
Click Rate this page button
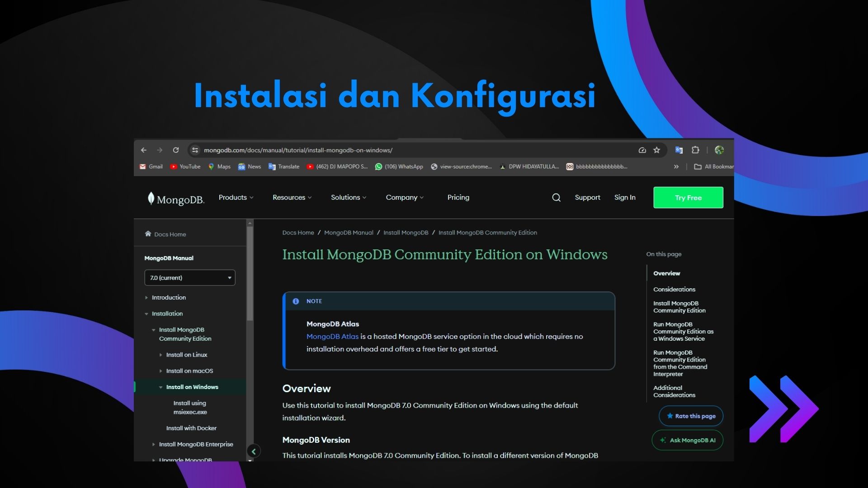(691, 416)
